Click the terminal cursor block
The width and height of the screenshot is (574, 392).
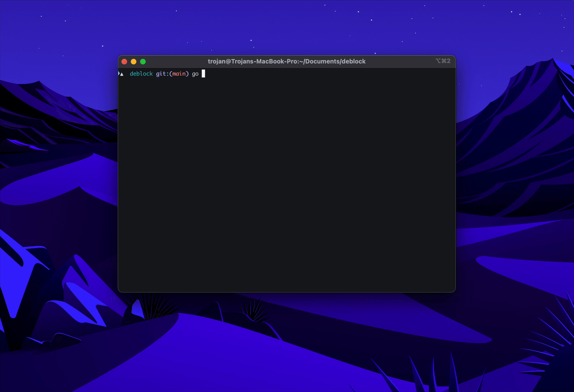[x=203, y=73]
